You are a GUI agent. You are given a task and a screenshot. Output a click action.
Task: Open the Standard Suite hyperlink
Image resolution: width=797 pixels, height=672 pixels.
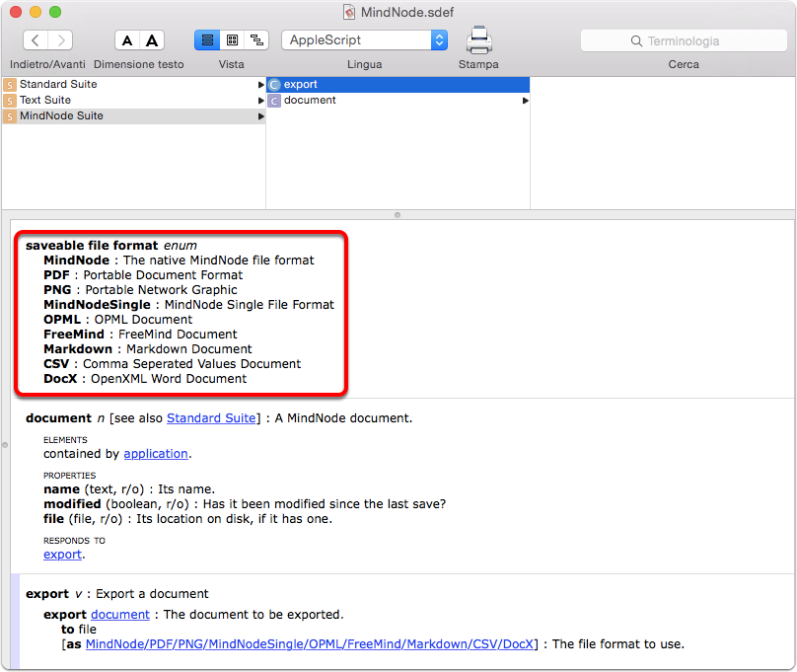coord(211,417)
